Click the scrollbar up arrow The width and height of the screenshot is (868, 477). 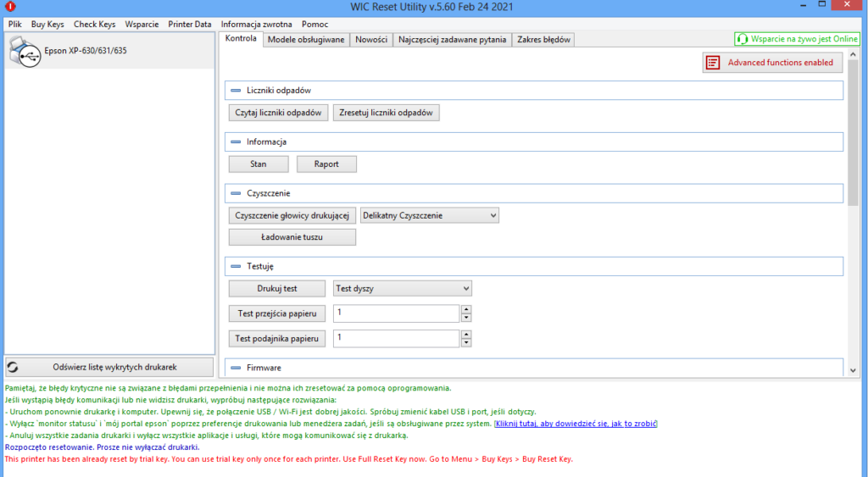coord(853,54)
